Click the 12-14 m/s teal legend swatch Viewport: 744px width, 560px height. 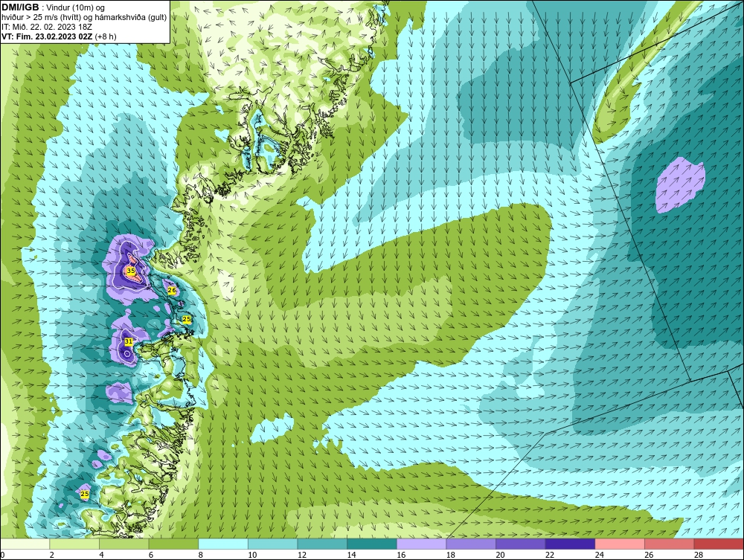click(x=322, y=544)
